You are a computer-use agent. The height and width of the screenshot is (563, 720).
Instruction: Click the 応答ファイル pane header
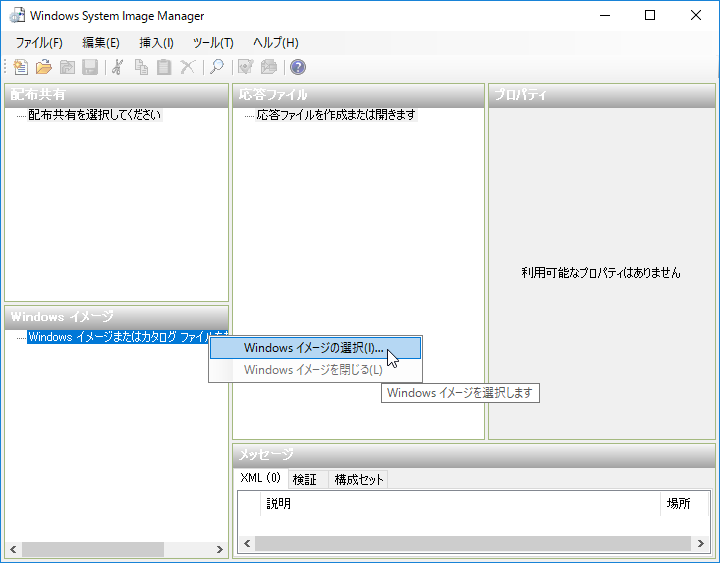[x=359, y=96]
